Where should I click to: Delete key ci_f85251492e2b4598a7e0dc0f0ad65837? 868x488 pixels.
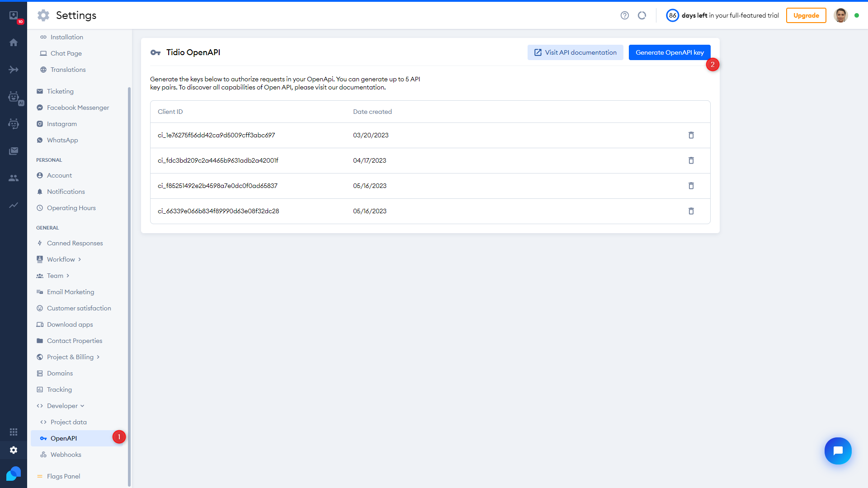pyautogui.click(x=691, y=186)
